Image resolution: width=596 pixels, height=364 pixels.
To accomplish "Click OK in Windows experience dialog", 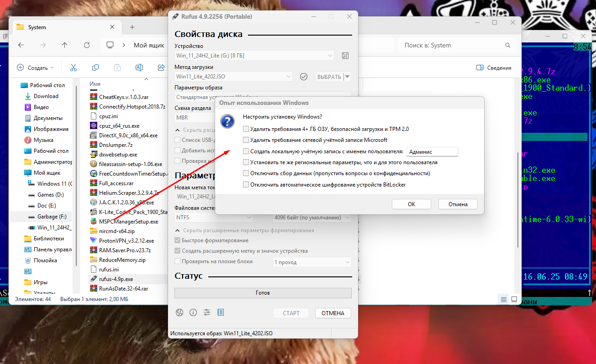I will tap(411, 204).
